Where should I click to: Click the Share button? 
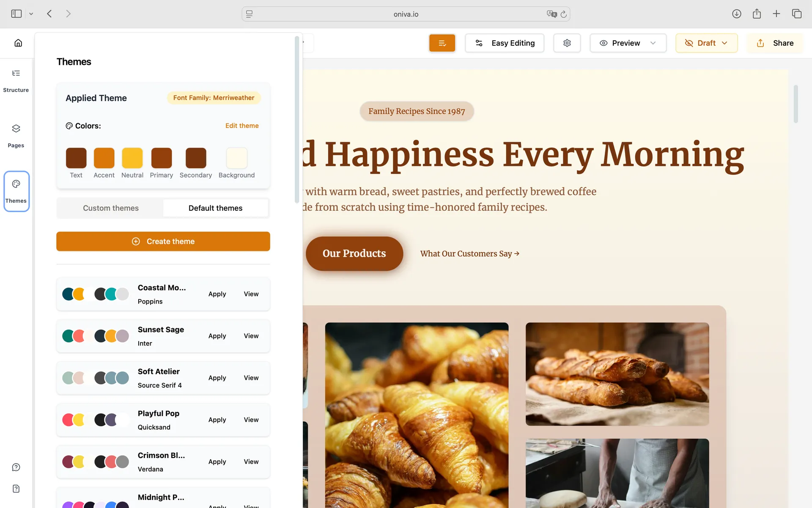[x=775, y=43]
